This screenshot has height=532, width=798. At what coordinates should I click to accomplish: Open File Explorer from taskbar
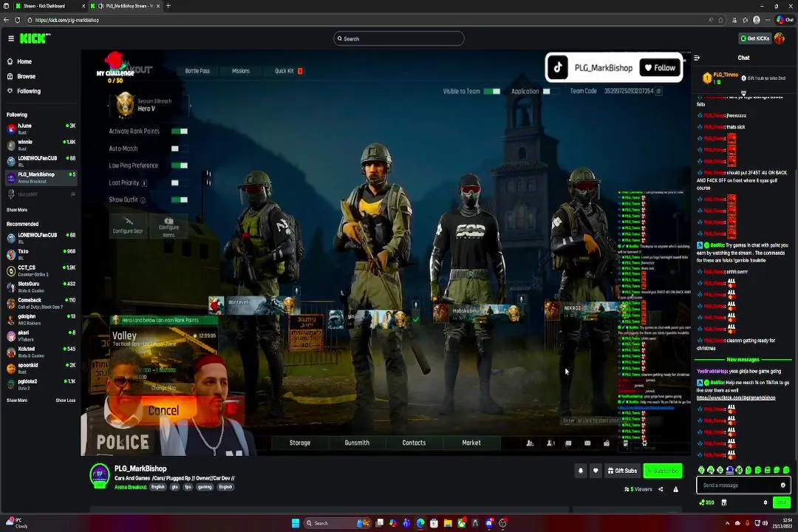448,523
